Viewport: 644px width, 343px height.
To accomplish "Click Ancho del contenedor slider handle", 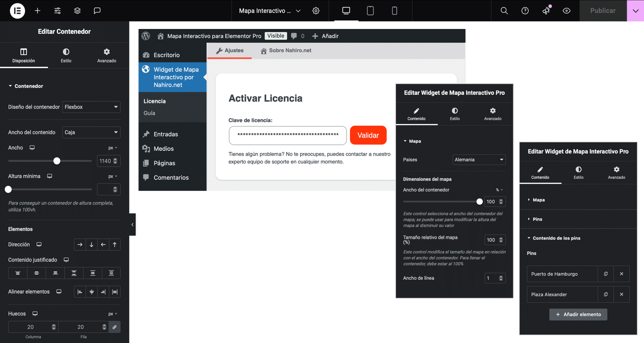I will (479, 202).
